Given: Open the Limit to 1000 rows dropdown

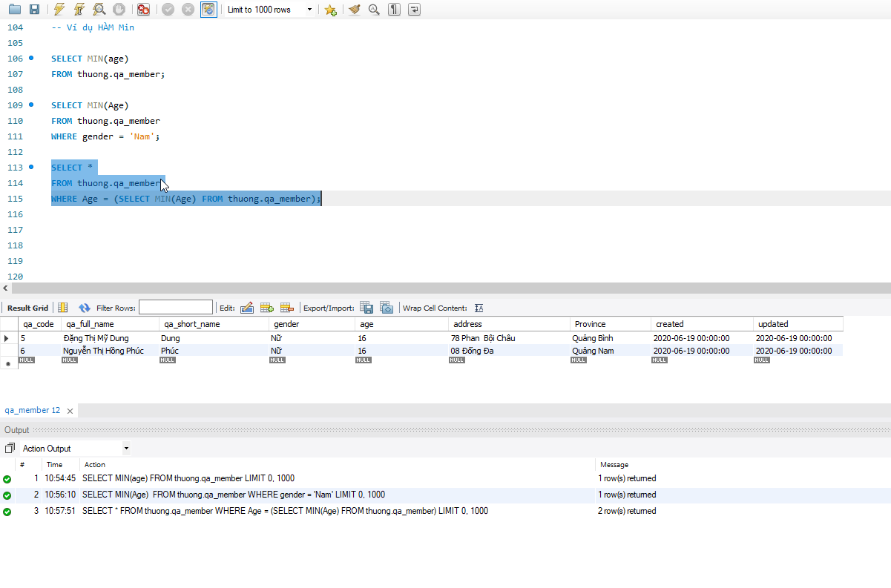Looking at the screenshot, I should (308, 9).
